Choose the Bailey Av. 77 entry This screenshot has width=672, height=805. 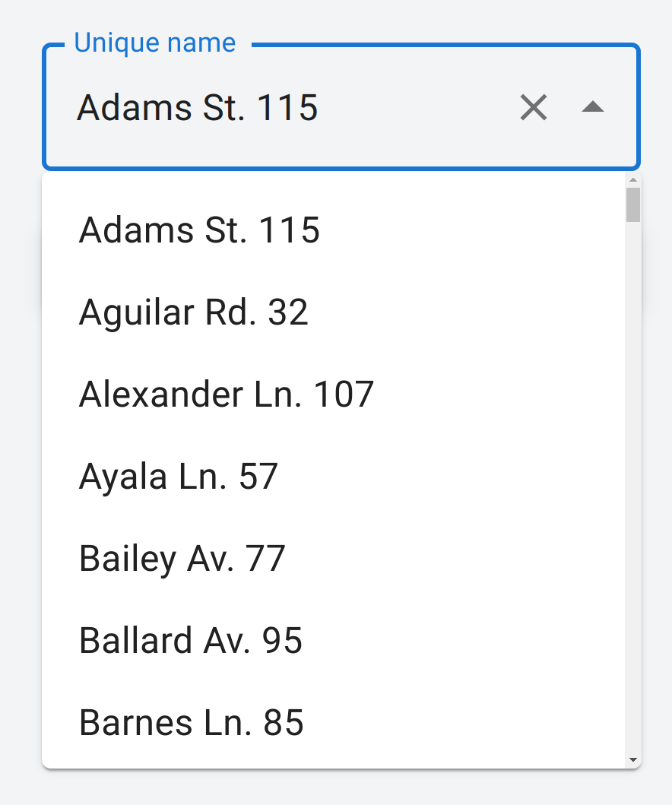tap(182, 559)
